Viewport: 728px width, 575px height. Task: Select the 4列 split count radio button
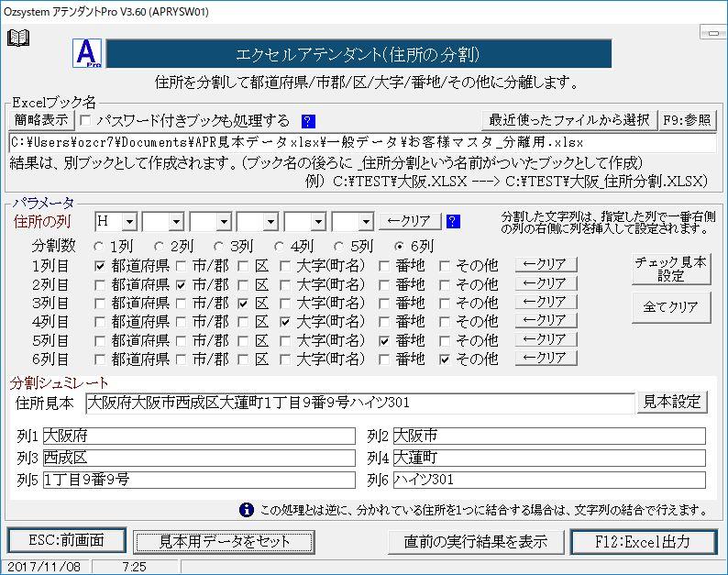(279, 246)
